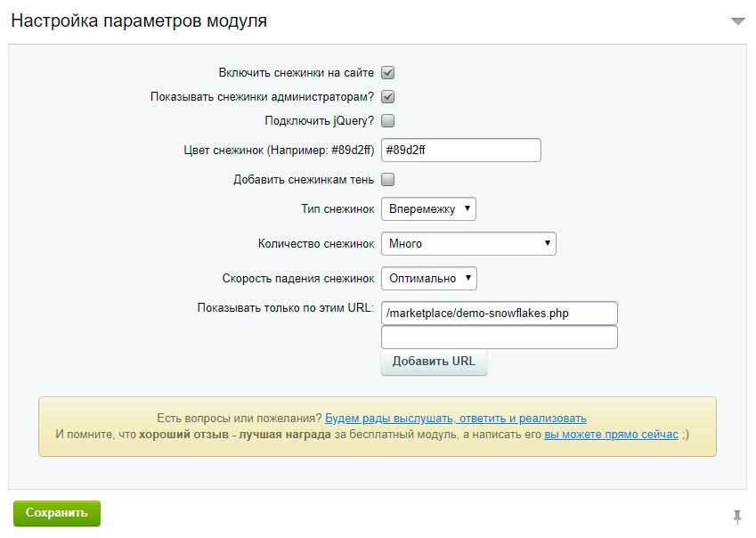Open the snowflake falling speed dropdown
Viewport: 756px width, 538px height.
[x=428, y=278]
